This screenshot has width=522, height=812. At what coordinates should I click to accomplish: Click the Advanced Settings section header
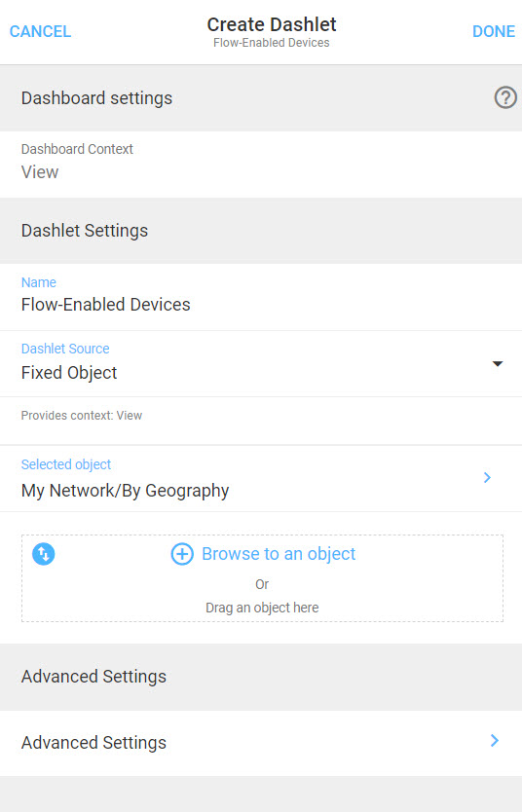[261, 677]
